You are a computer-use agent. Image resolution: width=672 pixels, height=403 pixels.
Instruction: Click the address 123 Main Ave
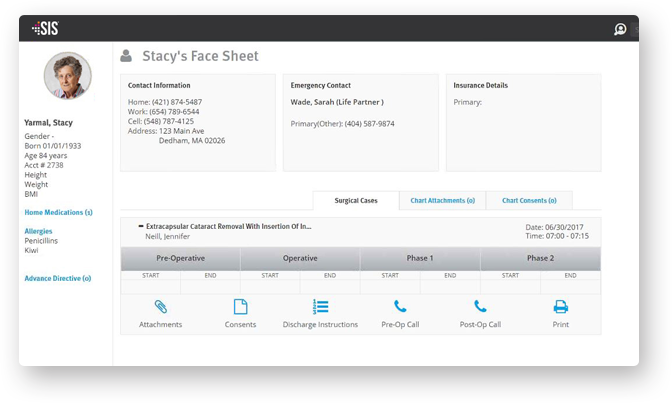181,131
